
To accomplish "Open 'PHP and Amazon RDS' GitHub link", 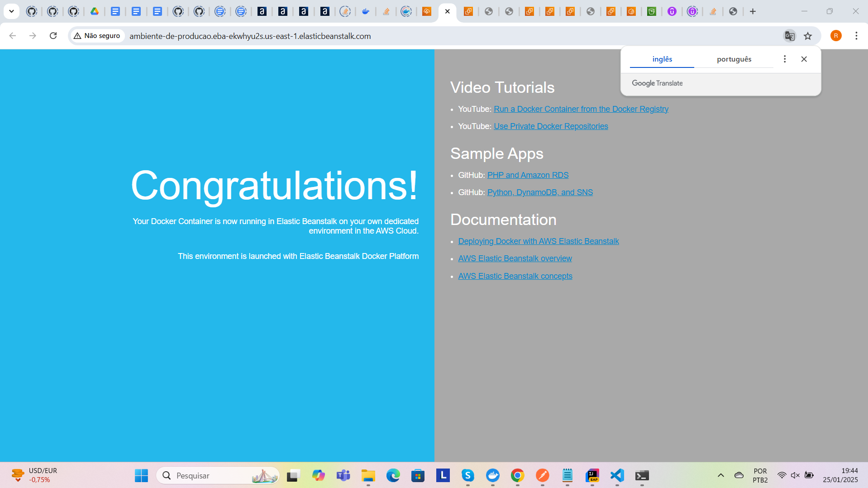I will (528, 175).
